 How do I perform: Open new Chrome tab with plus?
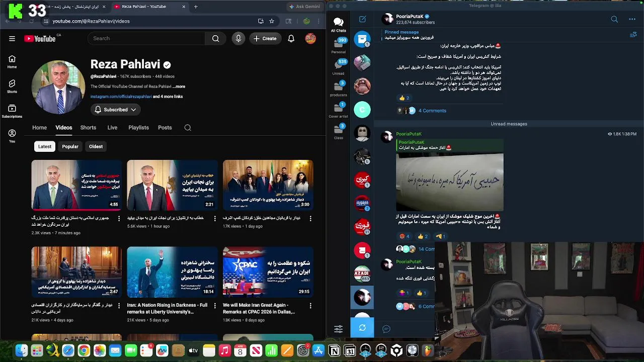196,7
